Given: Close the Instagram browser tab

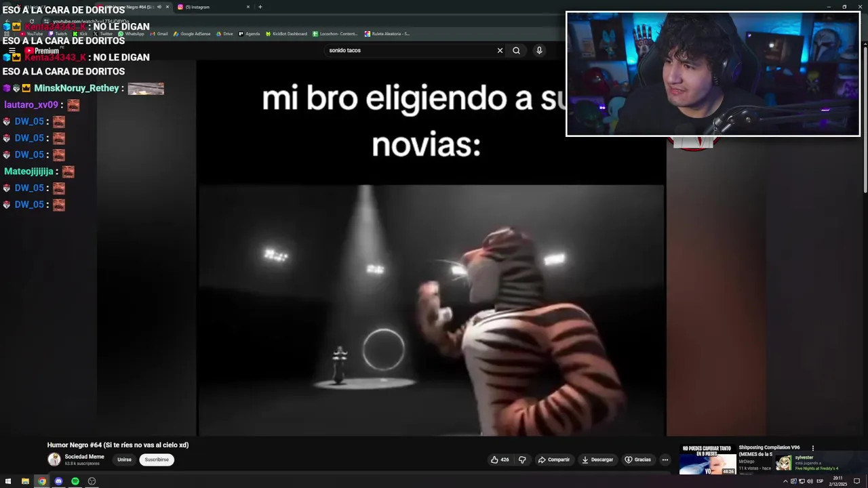Looking at the screenshot, I should coord(248,7).
